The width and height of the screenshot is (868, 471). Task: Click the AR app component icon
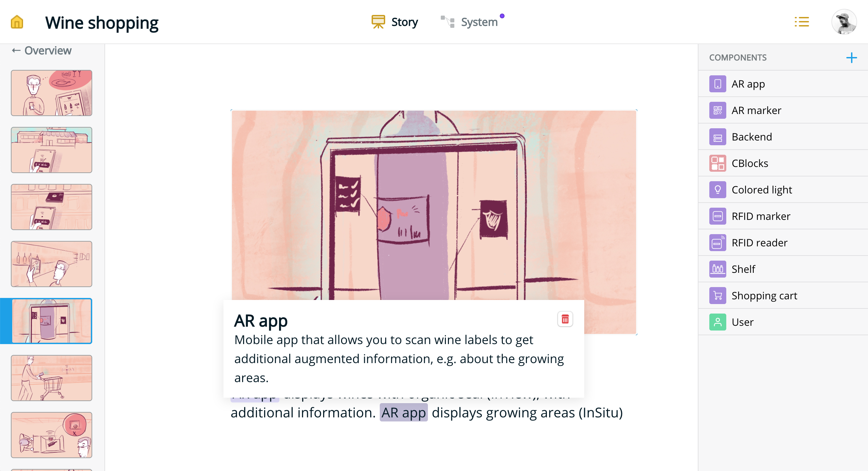(717, 83)
